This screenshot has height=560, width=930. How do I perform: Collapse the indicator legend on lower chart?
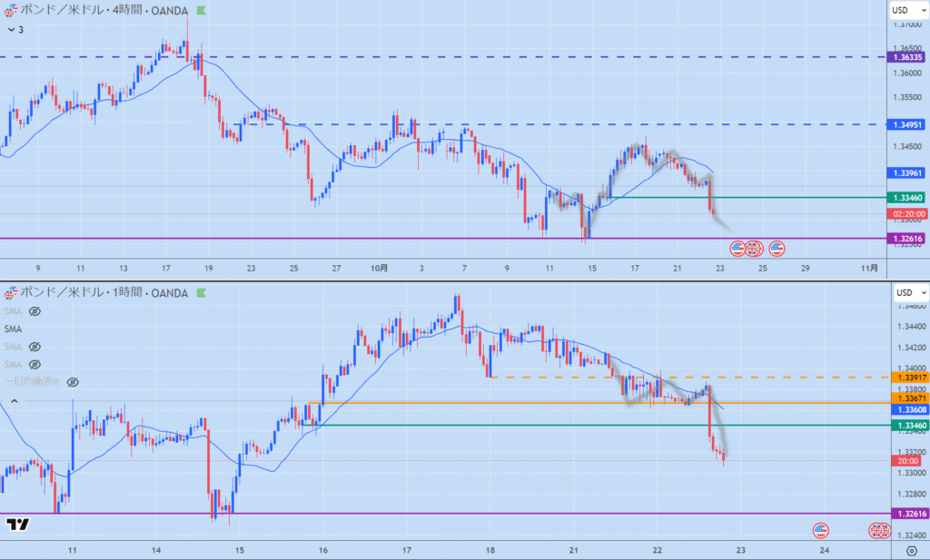click(x=13, y=399)
